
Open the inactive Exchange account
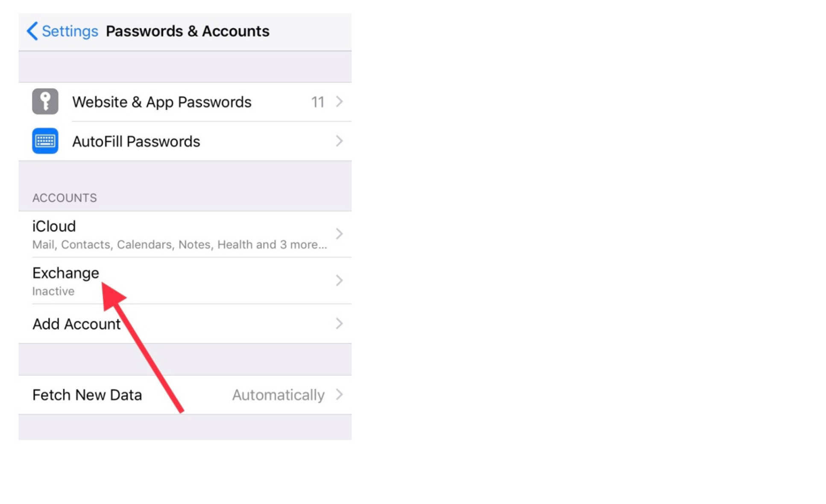pos(65,273)
